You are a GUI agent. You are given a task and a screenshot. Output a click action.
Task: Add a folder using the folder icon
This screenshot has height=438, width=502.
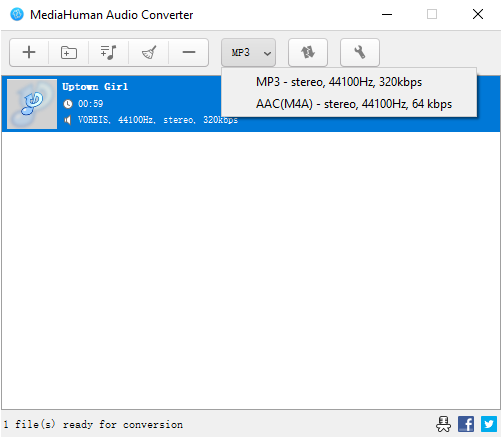pyautogui.click(x=69, y=52)
